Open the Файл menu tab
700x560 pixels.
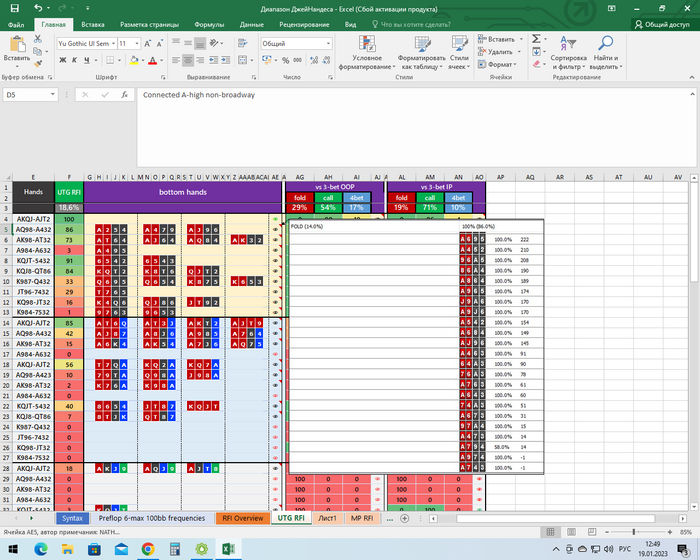coord(16,25)
